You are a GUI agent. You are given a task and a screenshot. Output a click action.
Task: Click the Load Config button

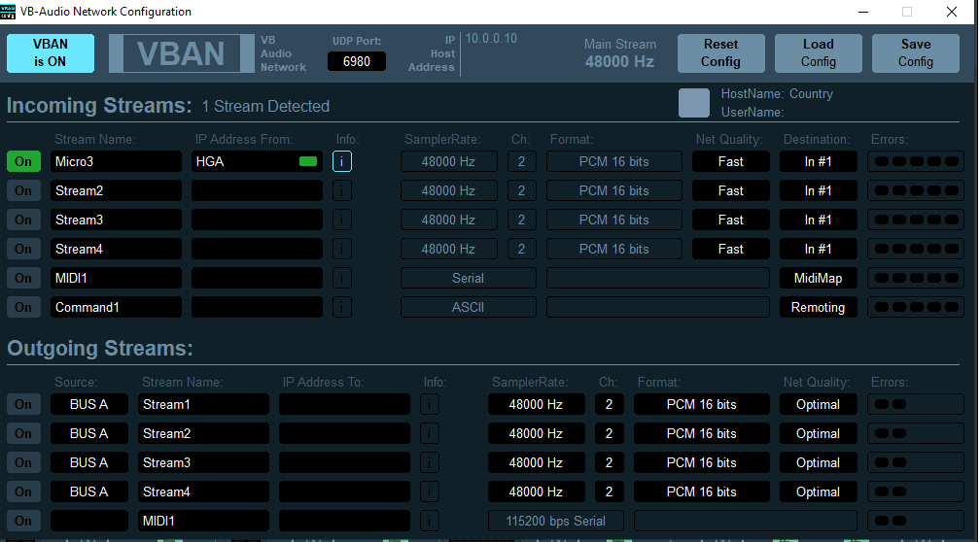coord(818,53)
